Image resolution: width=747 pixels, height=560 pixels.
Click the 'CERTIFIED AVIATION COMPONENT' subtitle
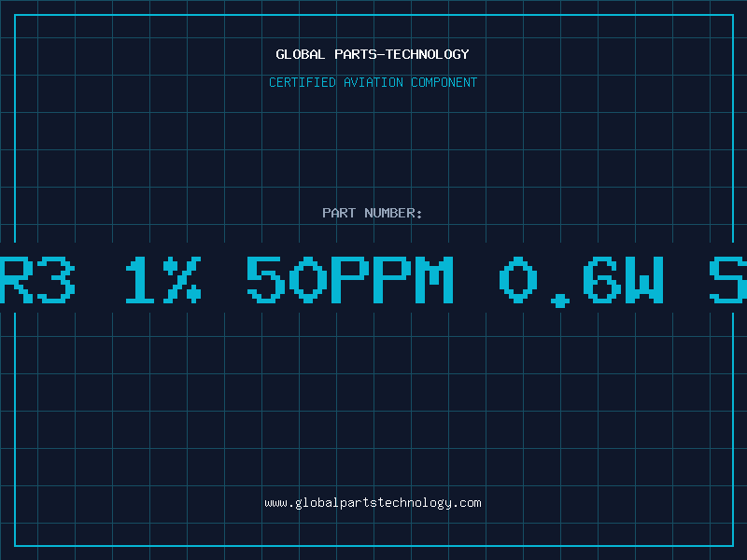[x=373, y=82]
